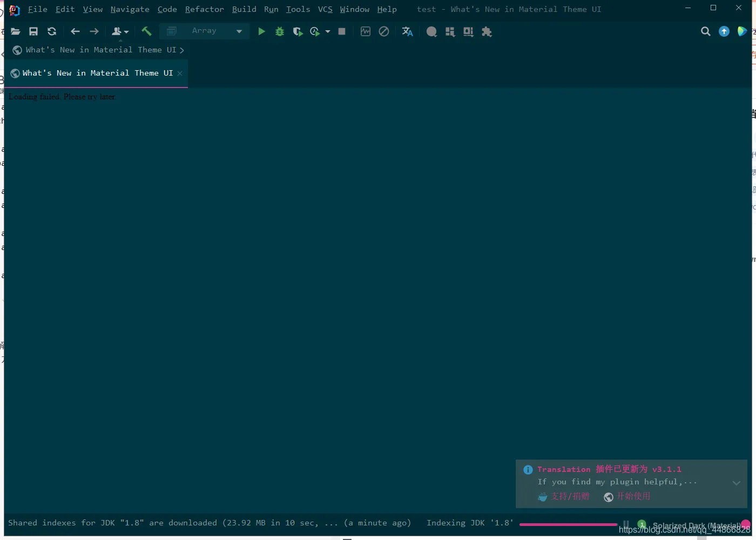Open the Refactor menu
756x540 pixels.
point(205,9)
